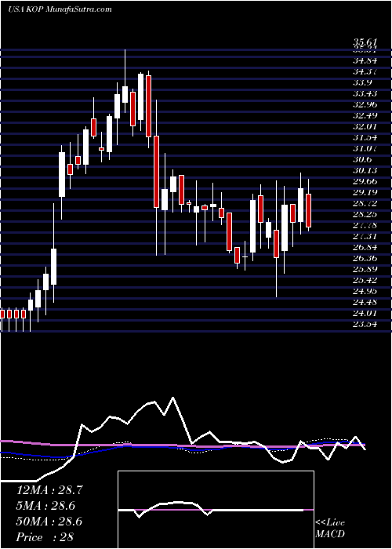Click the 35.61 price axis label
Viewport: 392px width, 549px height.
(x=366, y=43)
